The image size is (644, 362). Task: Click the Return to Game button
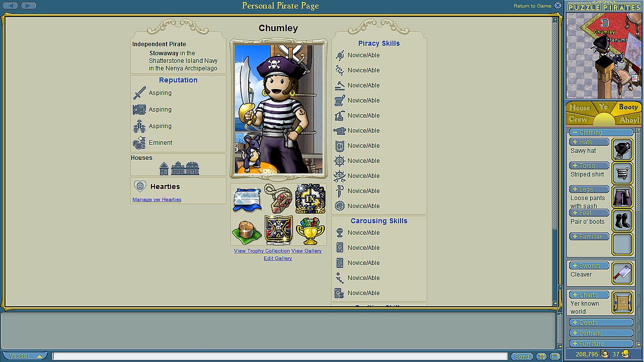pos(537,6)
